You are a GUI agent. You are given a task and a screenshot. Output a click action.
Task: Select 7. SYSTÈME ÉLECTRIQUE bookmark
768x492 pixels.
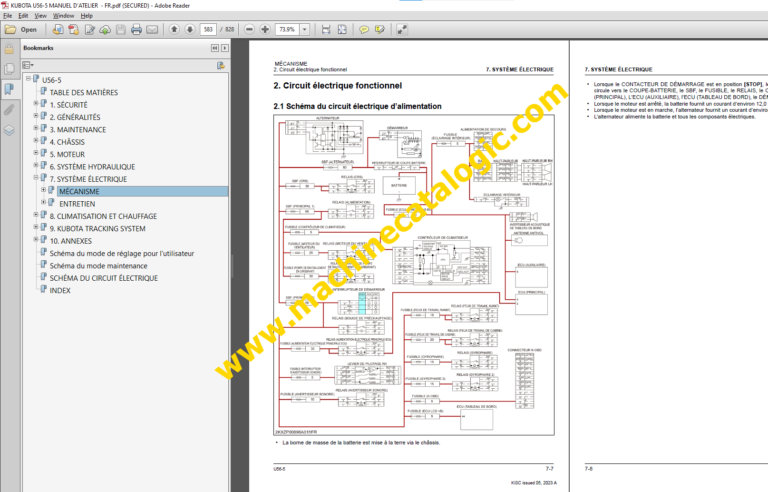(88, 179)
